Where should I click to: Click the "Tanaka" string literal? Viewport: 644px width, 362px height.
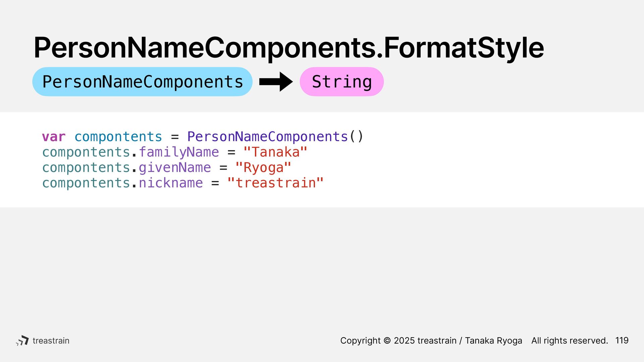click(x=275, y=152)
